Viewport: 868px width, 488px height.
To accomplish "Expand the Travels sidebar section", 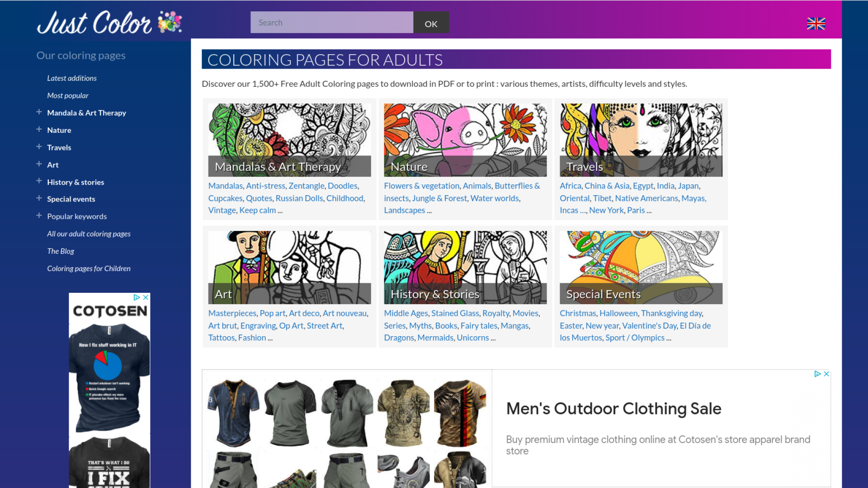I will 39,147.
